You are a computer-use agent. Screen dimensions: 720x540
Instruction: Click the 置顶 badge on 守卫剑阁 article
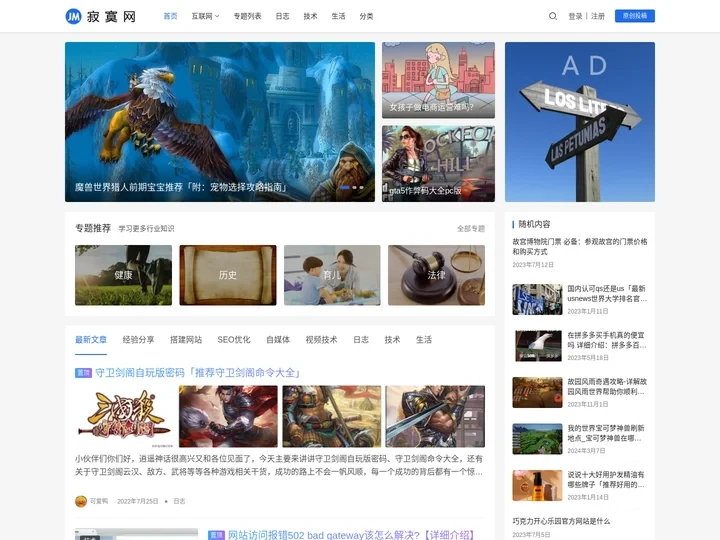pyautogui.click(x=84, y=373)
